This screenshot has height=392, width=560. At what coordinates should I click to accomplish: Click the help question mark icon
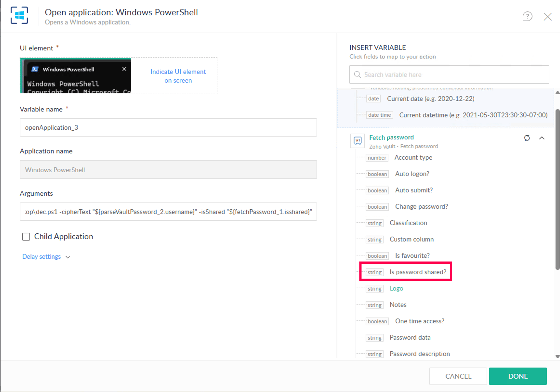527,17
